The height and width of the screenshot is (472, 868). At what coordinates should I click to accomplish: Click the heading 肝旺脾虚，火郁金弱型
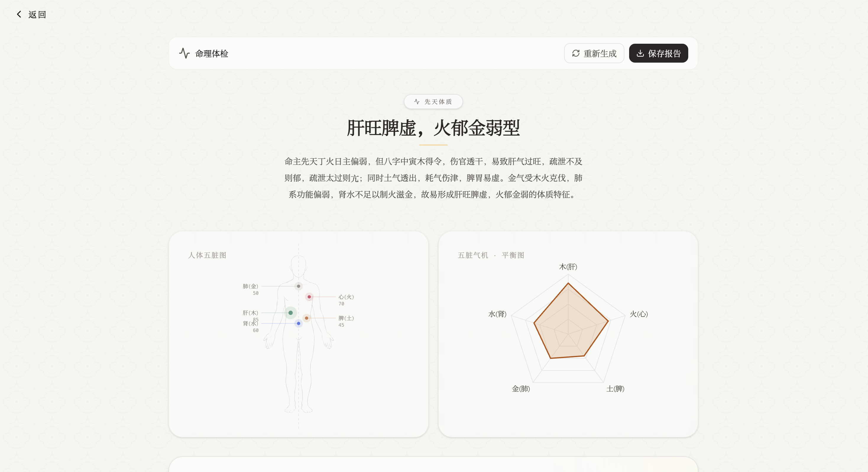pyautogui.click(x=433, y=128)
